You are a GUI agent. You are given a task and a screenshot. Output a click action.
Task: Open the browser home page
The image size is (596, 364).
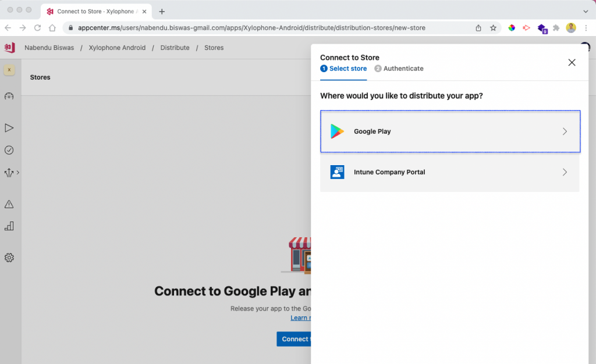click(52, 28)
